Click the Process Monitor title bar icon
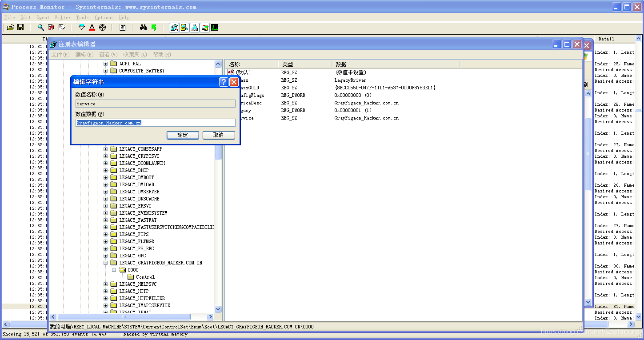This screenshot has width=644, height=340. 6,7
